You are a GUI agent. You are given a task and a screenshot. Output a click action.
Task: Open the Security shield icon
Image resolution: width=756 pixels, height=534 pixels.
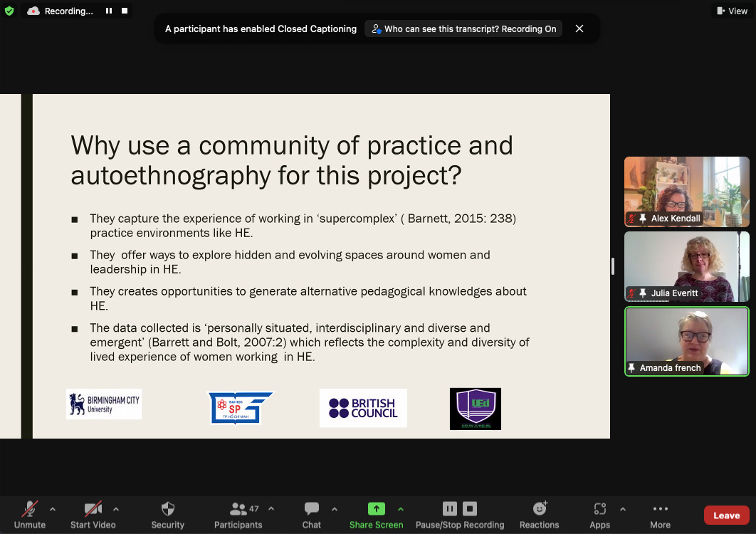tap(168, 509)
